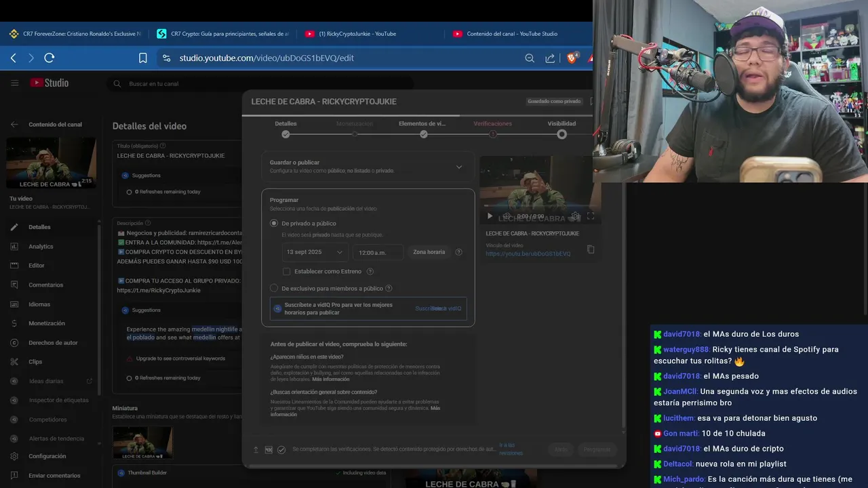Open Configuración gear in the sidebar
The width and height of the screenshot is (868, 488).
14,456
